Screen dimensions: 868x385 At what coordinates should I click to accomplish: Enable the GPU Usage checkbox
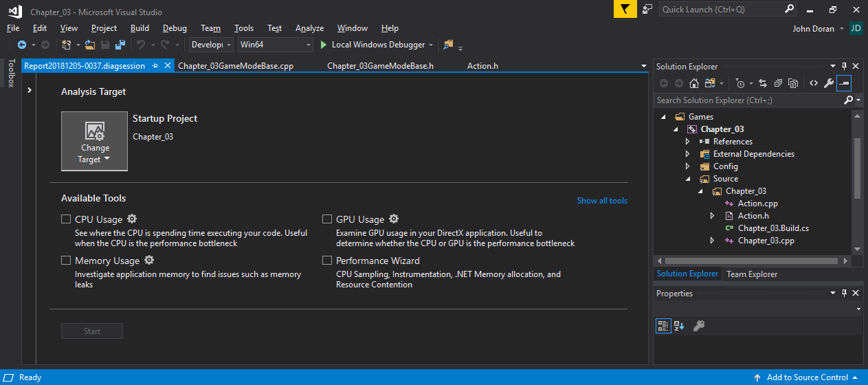click(327, 219)
